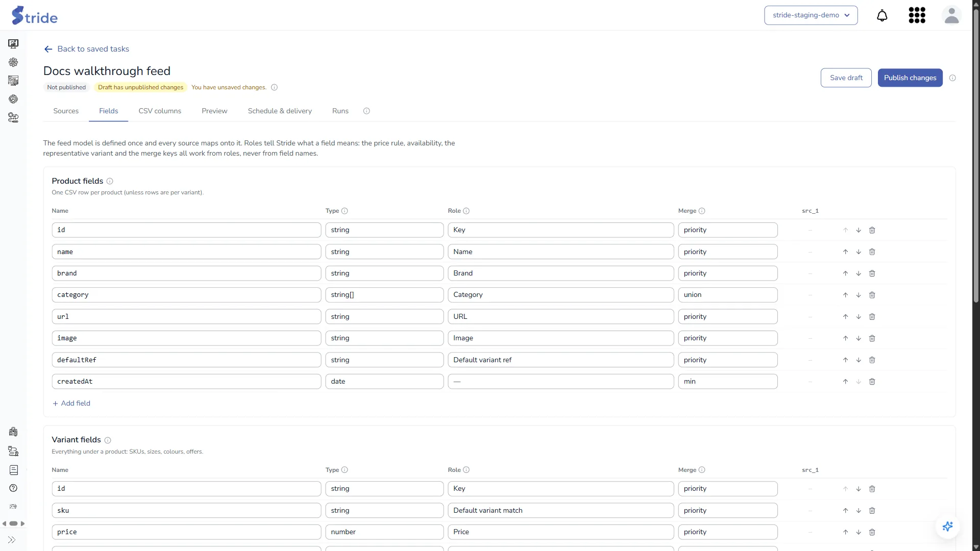Click the Publish changes button
Image resolution: width=980 pixels, height=551 pixels.
910,78
